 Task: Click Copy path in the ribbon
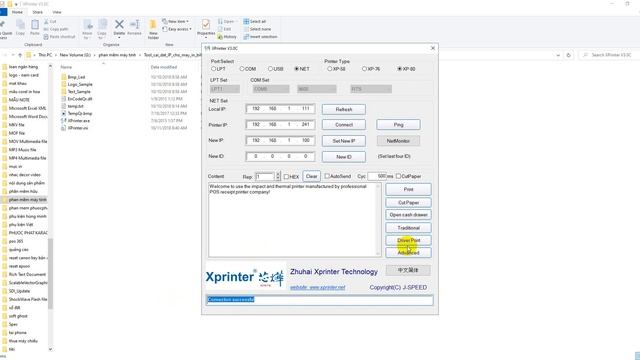pyautogui.click(x=56, y=29)
